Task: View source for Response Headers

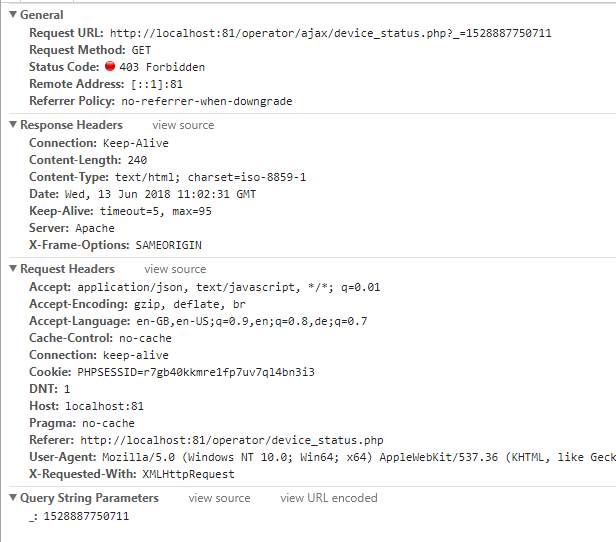Action: pos(183,125)
